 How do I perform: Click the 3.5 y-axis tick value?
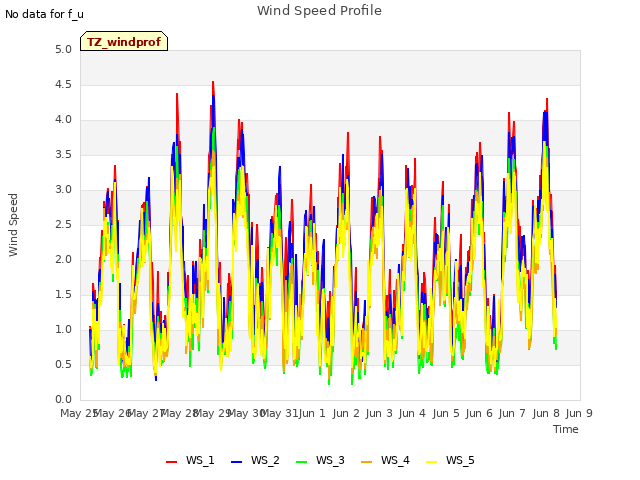tap(63, 155)
